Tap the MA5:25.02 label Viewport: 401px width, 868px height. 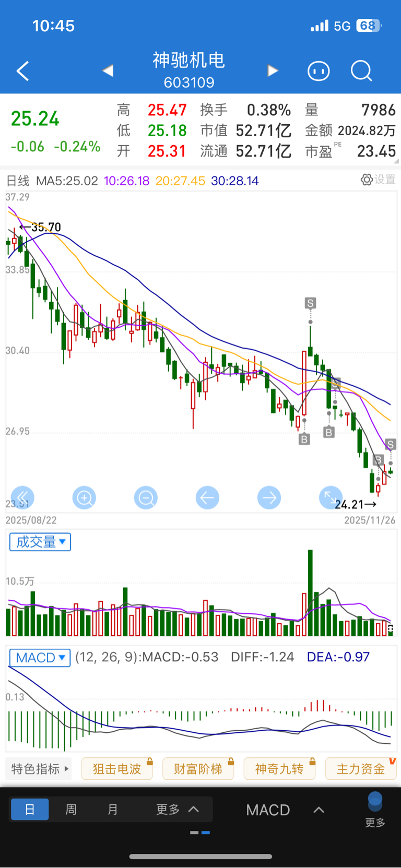click(x=67, y=181)
